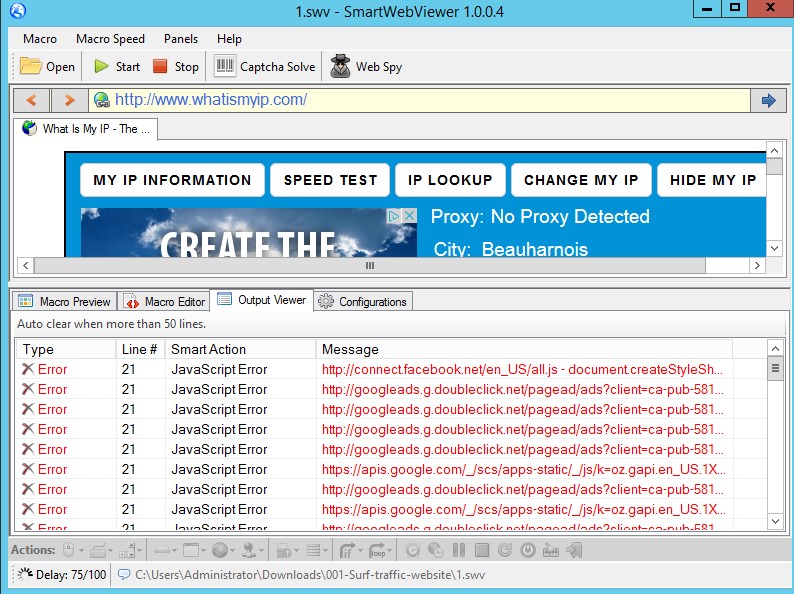Click the Smart Action column header
794x594 pixels.
pyautogui.click(x=241, y=349)
